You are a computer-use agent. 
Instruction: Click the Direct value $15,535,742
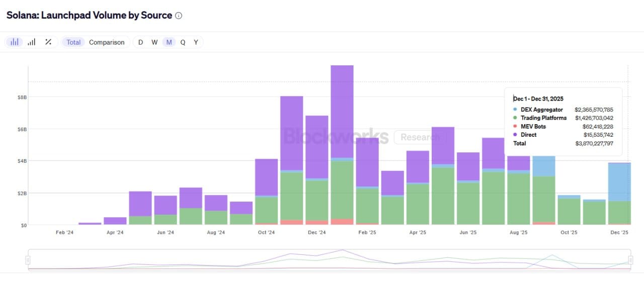[x=598, y=135]
